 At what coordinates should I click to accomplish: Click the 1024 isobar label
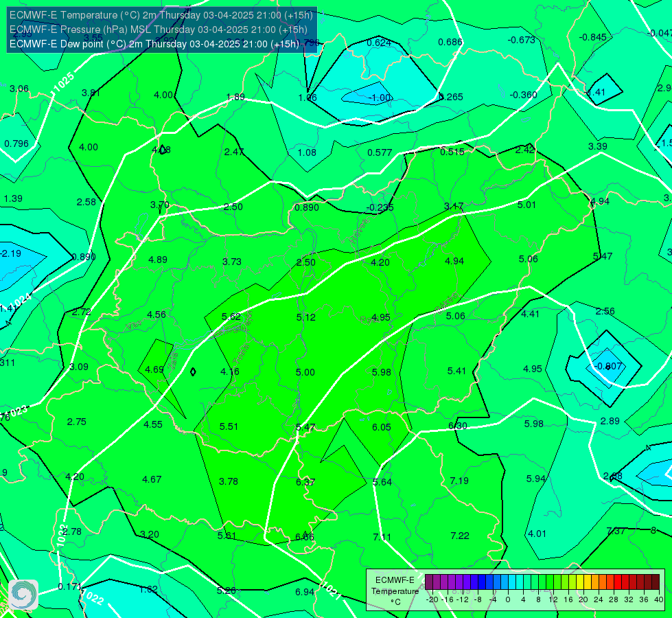point(20,301)
